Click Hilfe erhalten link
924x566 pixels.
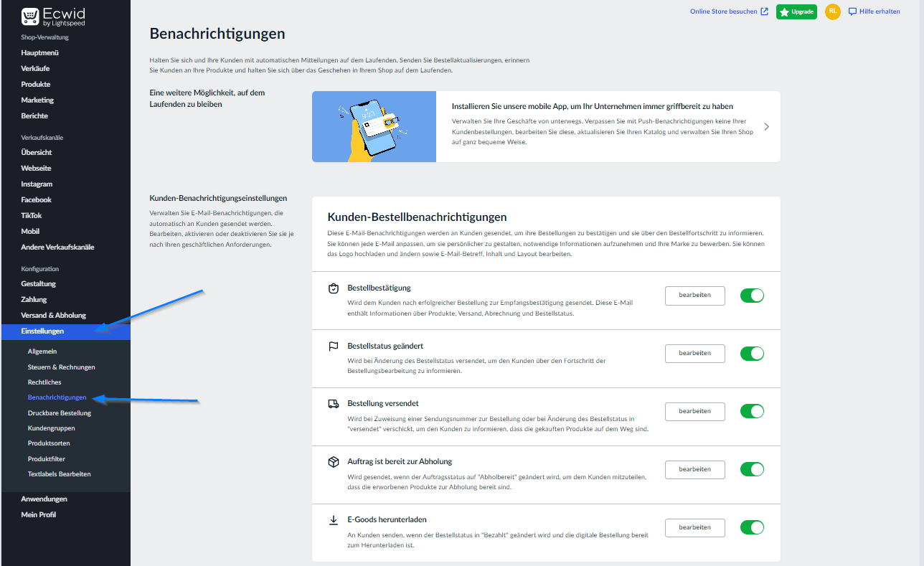pos(880,11)
